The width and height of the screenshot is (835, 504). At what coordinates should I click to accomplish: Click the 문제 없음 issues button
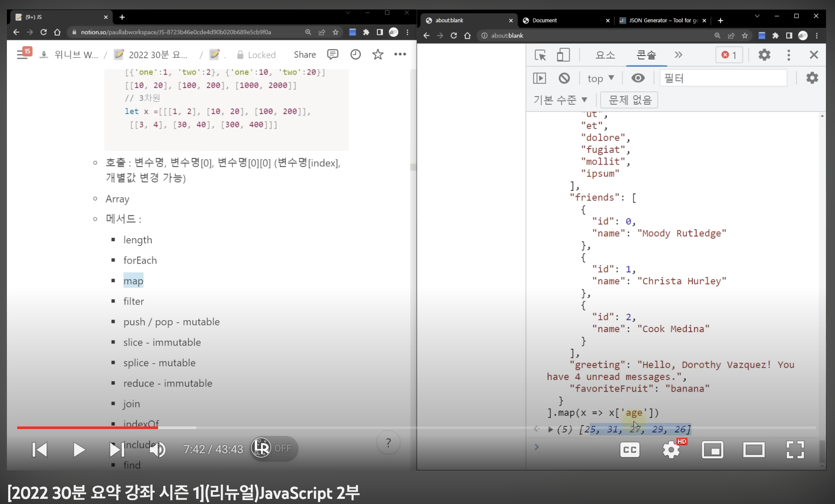pyautogui.click(x=629, y=100)
